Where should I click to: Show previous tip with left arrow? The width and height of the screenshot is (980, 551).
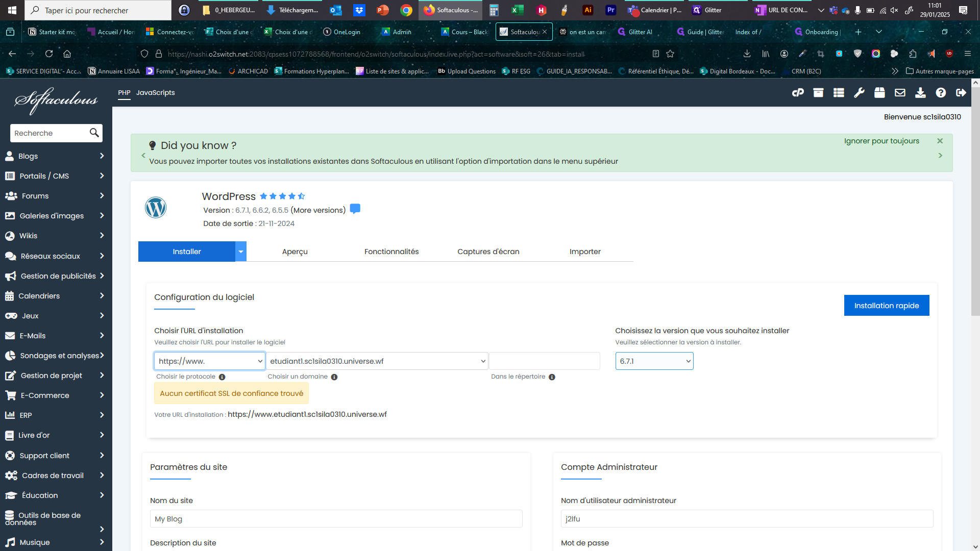pyautogui.click(x=143, y=155)
